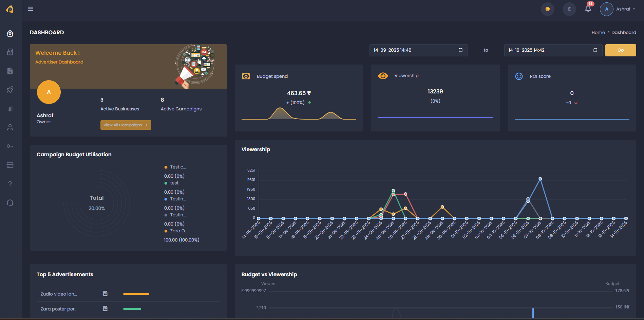Launch the Campaigns rocket icon
This screenshot has height=320, width=644.
(x=10, y=90)
